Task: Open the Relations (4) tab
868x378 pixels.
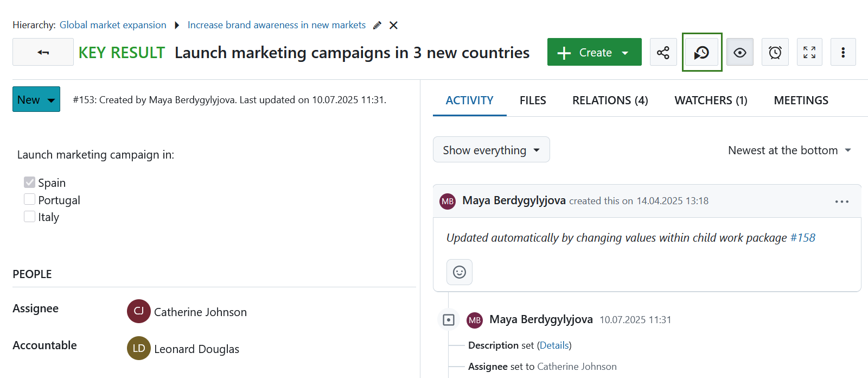Action: (610, 100)
